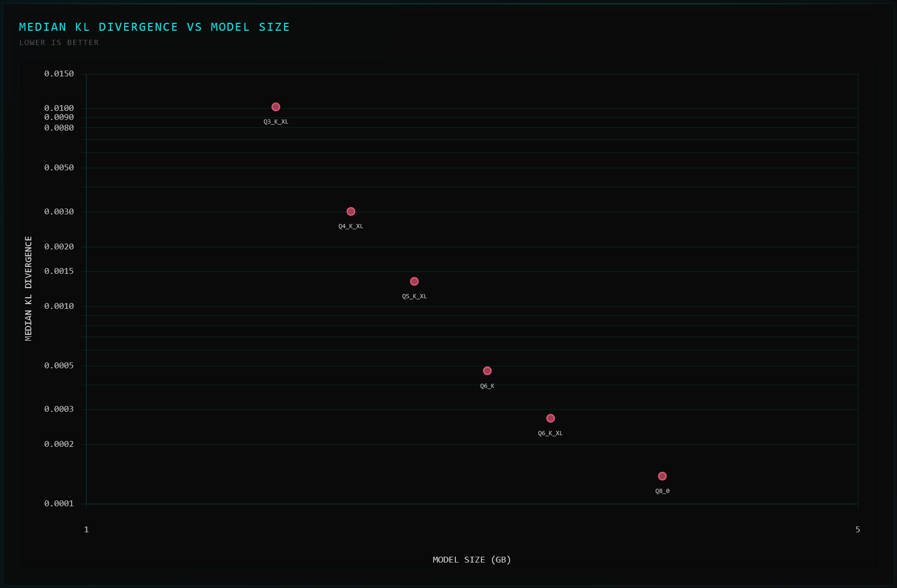This screenshot has width=897, height=588.
Task: Click the chart title 'Median KL Divergence vs Model Size'
Action: tap(154, 27)
